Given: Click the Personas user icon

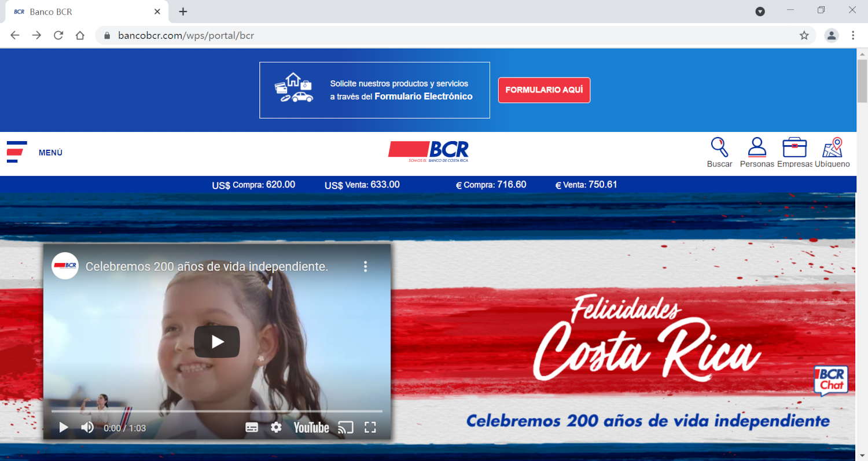Looking at the screenshot, I should click(756, 148).
